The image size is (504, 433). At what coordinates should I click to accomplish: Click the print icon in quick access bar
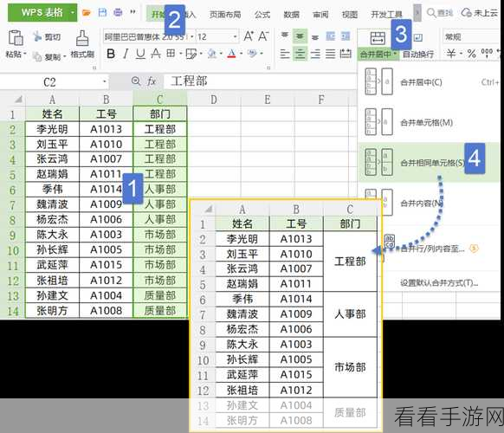(x=118, y=12)
